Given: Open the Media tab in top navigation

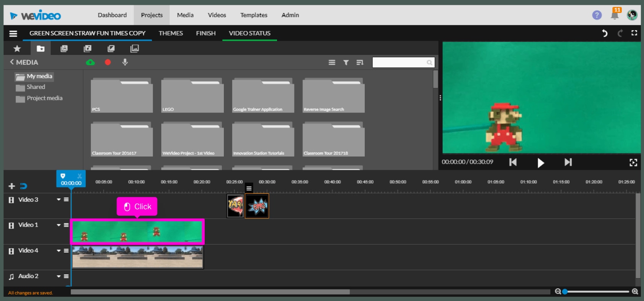Looking at the screenshot, I should click(185, 15).
